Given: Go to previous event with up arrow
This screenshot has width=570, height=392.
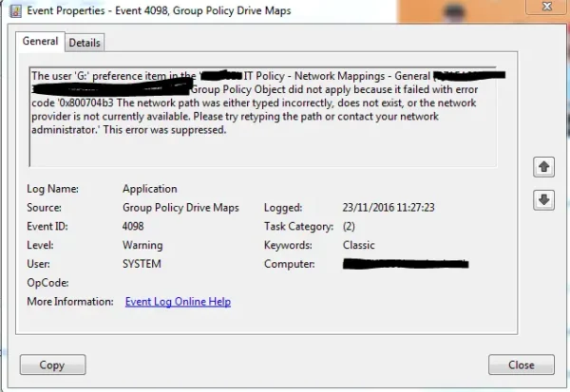Looking at the screenshot, I should [x=543, y=167].
